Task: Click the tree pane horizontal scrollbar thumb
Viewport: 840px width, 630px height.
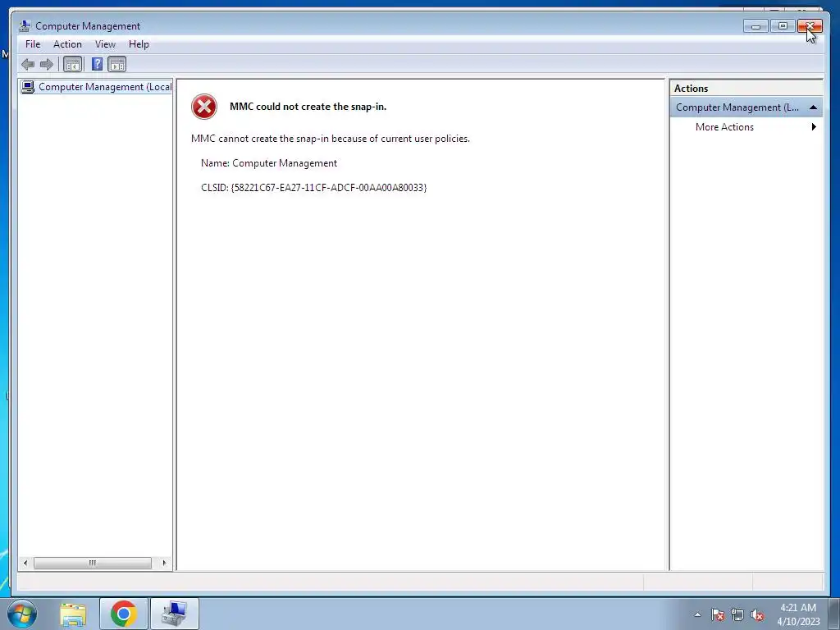Action: pyautogui.click(x=93, y=563)
